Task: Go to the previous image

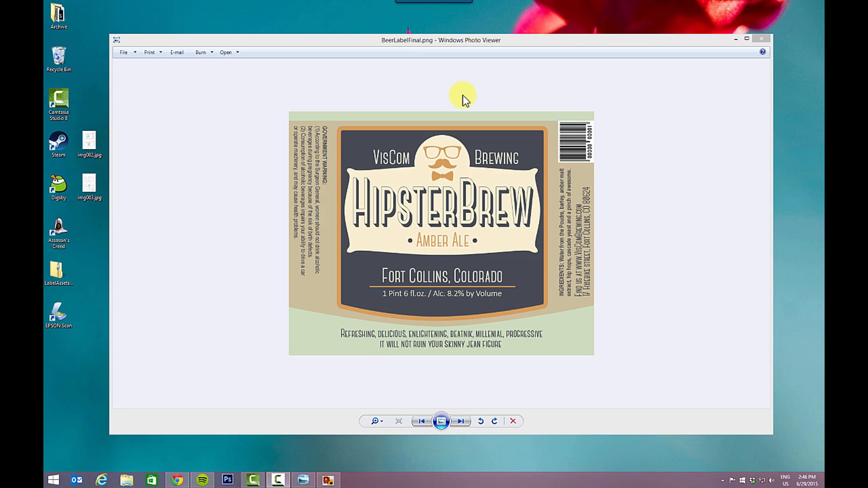Action: [421, 421]
